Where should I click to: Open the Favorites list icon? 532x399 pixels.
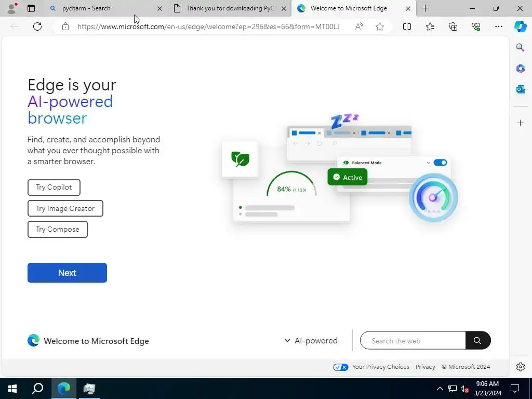click(x=430, y=26)
